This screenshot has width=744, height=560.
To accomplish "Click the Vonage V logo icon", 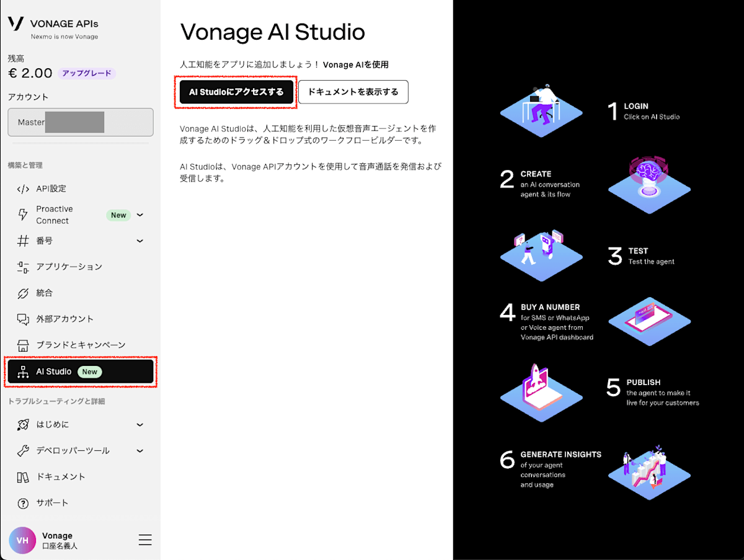I will tap(15, 24).
